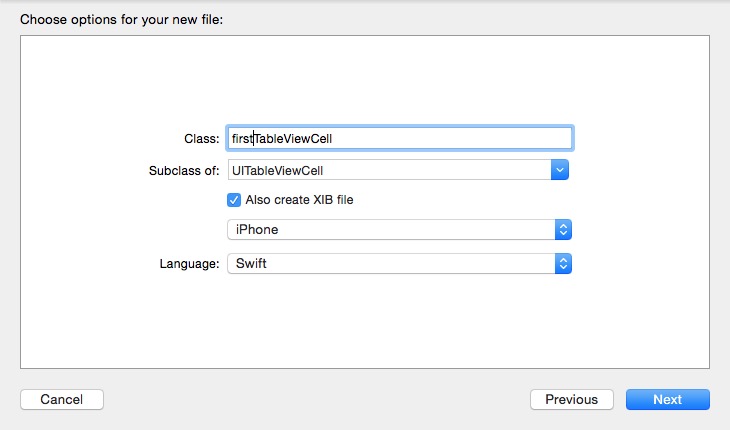Dismiss the dialog with Cancel
Viewport: 730px width, 430px height.
tap(62, 399)
